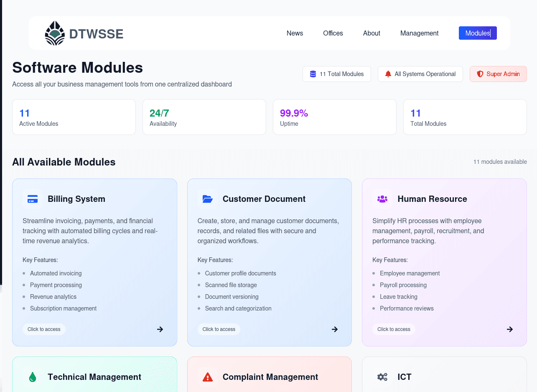This screenshot has width=537, height=392.
Task: Click the All Systems Operational status badge
Action: pos(420,74)
